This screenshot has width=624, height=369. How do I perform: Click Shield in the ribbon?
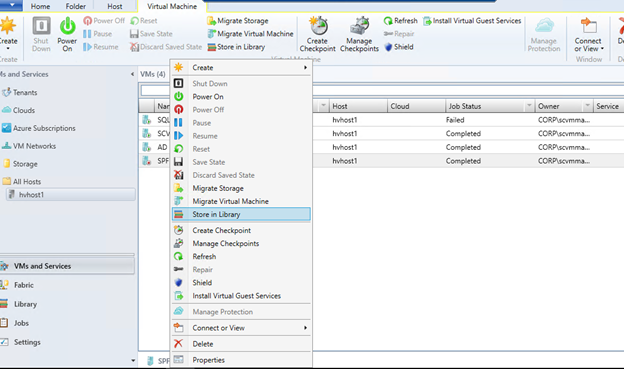(399, 47)
